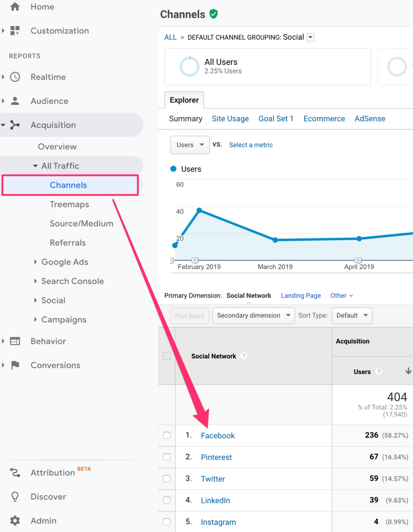Open the Admin gear icon
The width and height of the screenshot is (413, 532).
(x=15, y=521)
